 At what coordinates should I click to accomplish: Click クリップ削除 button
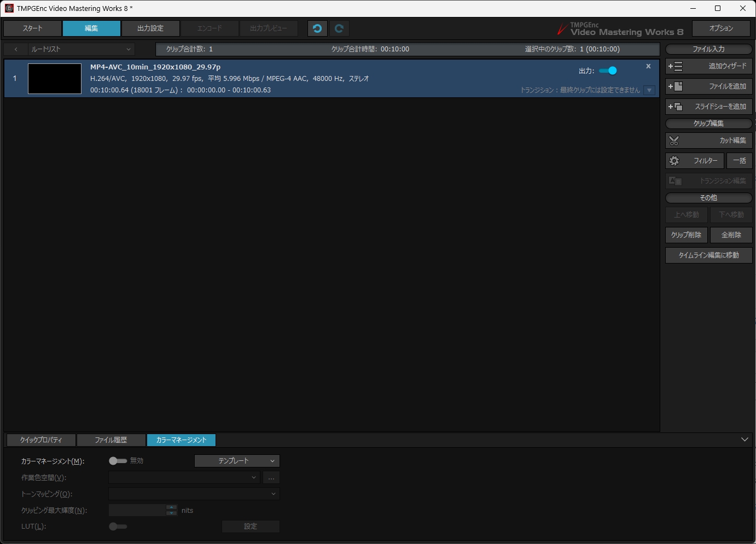[x=687, y=235]
